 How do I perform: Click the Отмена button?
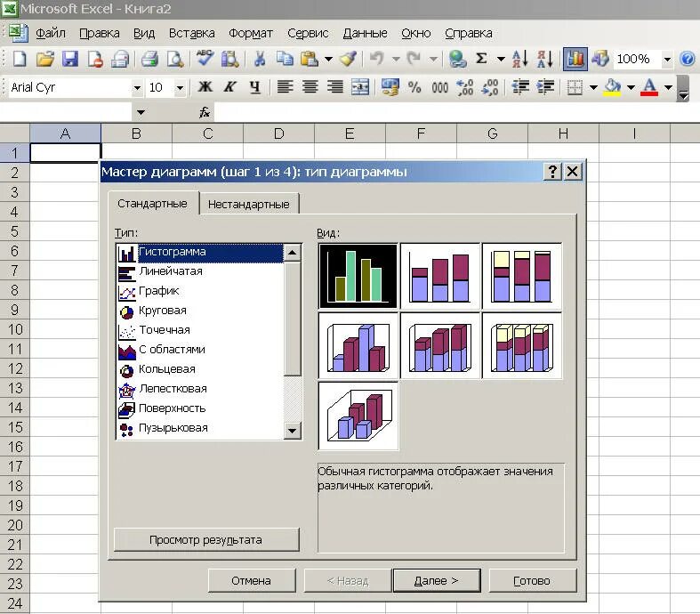(252, 580)
